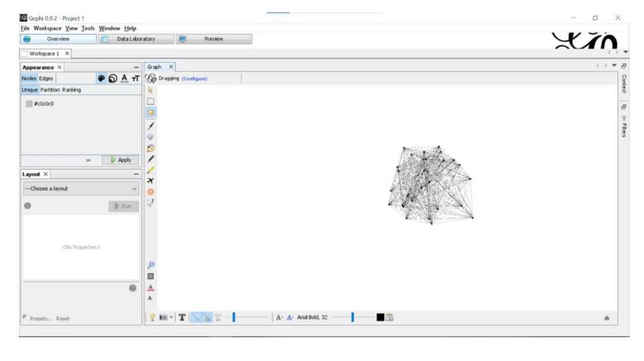Click the center on graph magnifier
This screenshot has width=644, height=361.
151,265
